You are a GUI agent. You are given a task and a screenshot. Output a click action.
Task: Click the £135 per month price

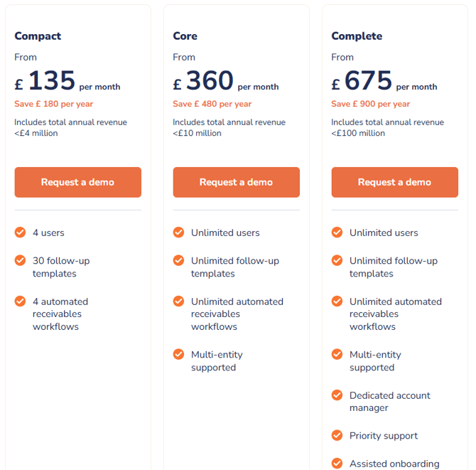coord(67,82)
